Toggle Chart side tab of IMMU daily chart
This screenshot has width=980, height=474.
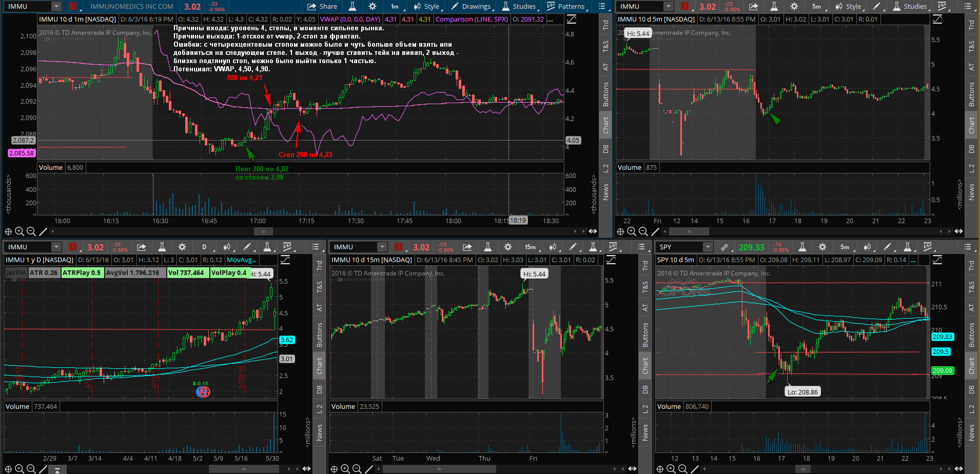(x=319, y=365)
